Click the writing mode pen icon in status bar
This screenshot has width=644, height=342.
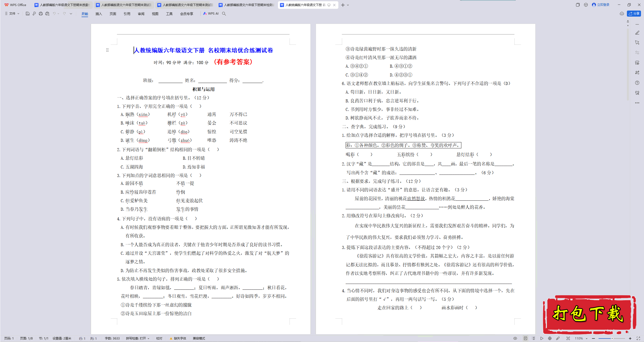[x=558, y=338]
